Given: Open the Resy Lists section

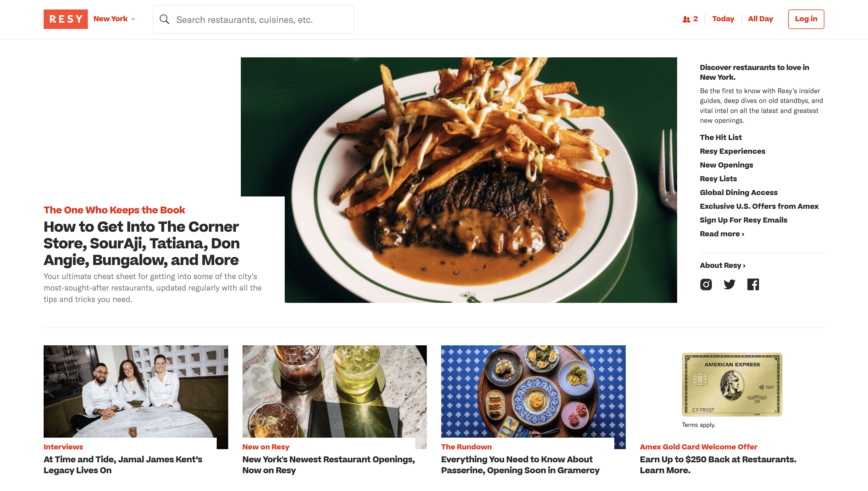Looking at the screenshot, I should point(718,179).
